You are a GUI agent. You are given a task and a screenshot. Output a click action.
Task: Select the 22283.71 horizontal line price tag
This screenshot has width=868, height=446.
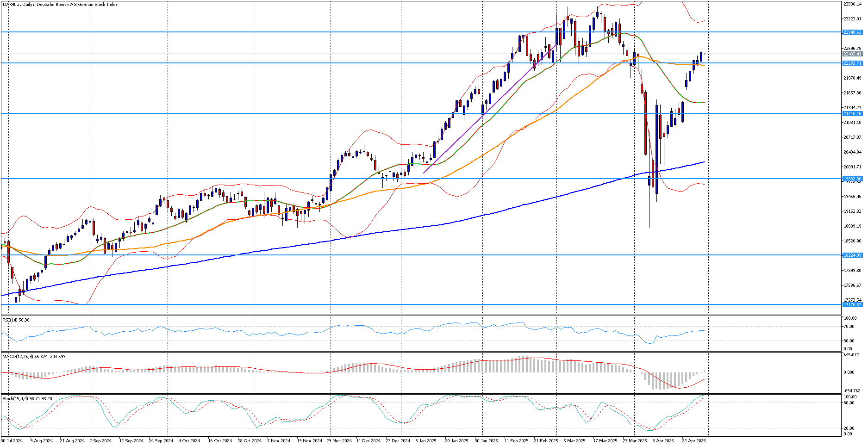[852, 63]
